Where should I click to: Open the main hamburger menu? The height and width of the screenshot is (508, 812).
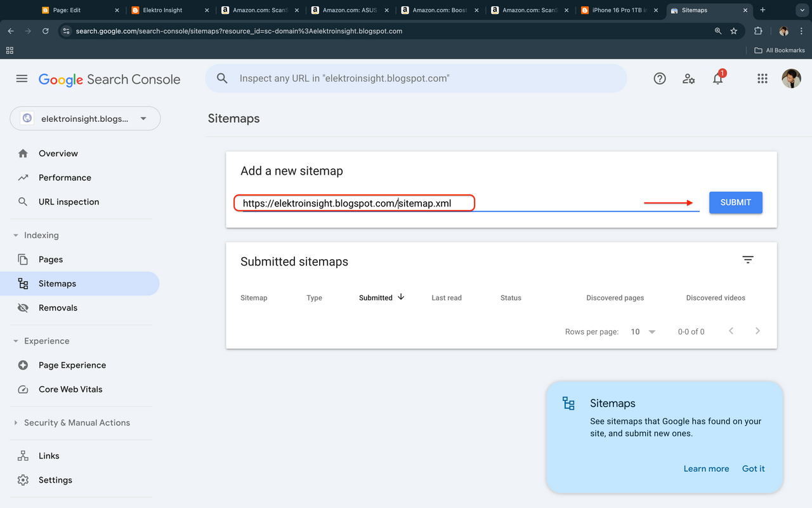pos(22,79)
